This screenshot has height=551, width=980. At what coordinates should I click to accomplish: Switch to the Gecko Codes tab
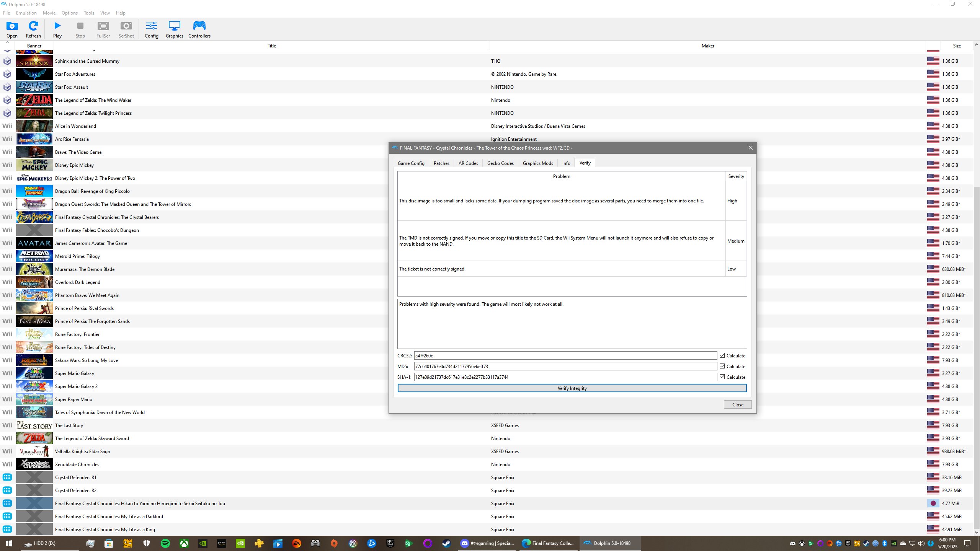coord(500,163)
